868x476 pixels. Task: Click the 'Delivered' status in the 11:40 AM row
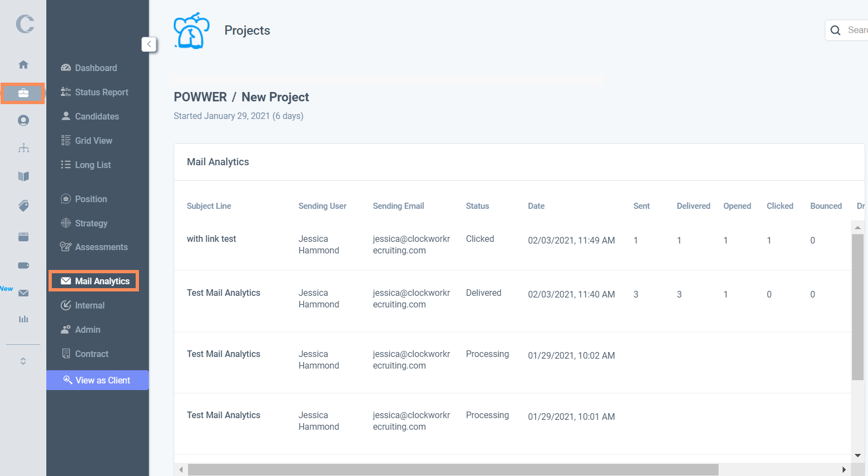click(484, 293)
